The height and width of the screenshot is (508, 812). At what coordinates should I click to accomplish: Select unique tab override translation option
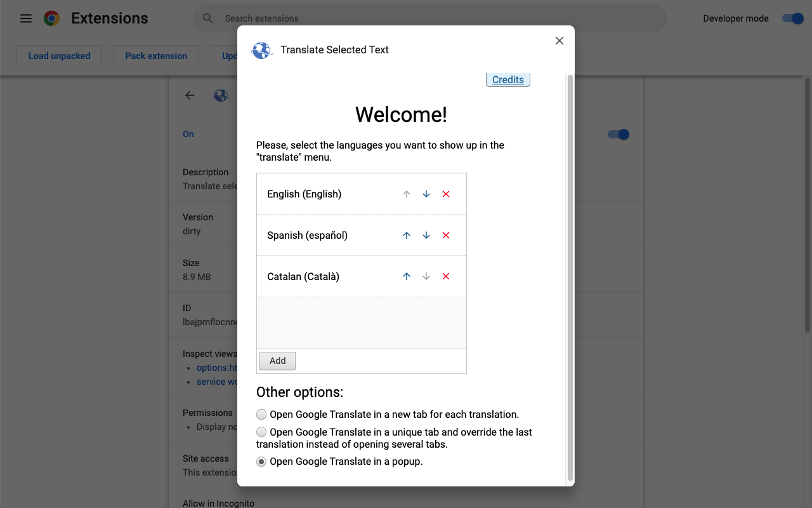[x=261, y=432]
